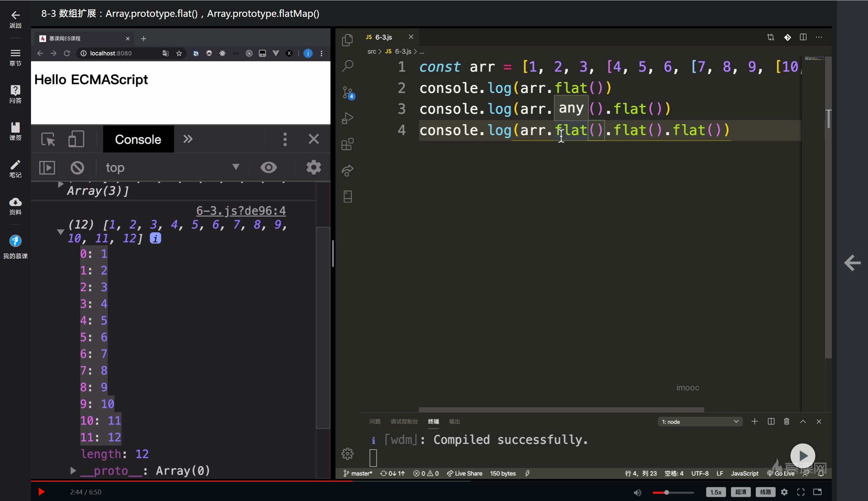Clear the console with the ban icon

pyautogui.click(x=77, y=168)
